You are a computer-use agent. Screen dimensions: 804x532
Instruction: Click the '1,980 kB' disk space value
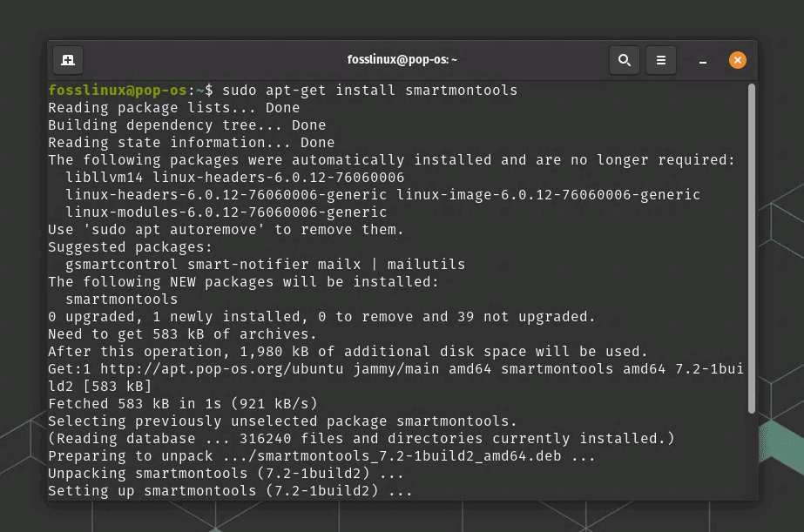click(274, 352)
